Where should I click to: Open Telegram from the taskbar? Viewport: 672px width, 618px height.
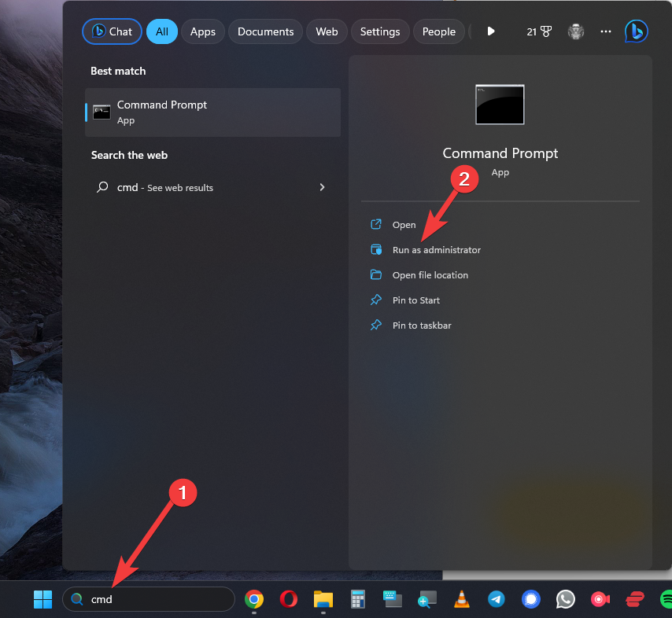(497, 600)
